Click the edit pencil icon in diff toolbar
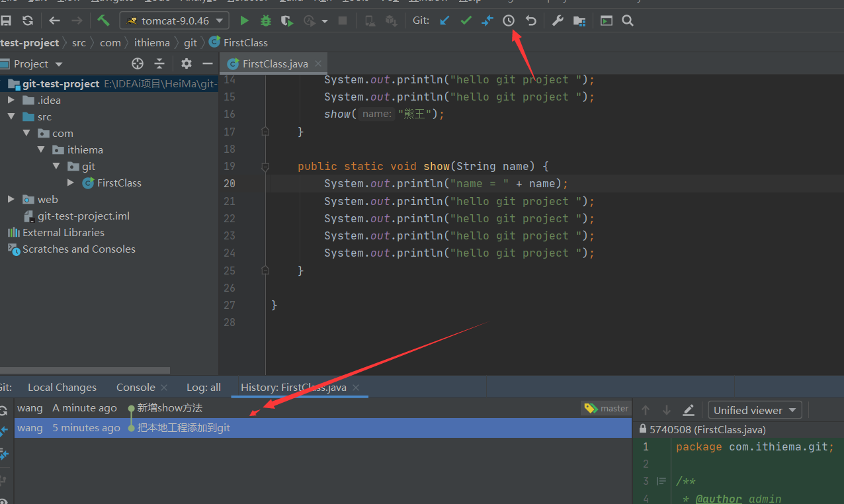Screen dimensions: 844x504 [689, 410]
